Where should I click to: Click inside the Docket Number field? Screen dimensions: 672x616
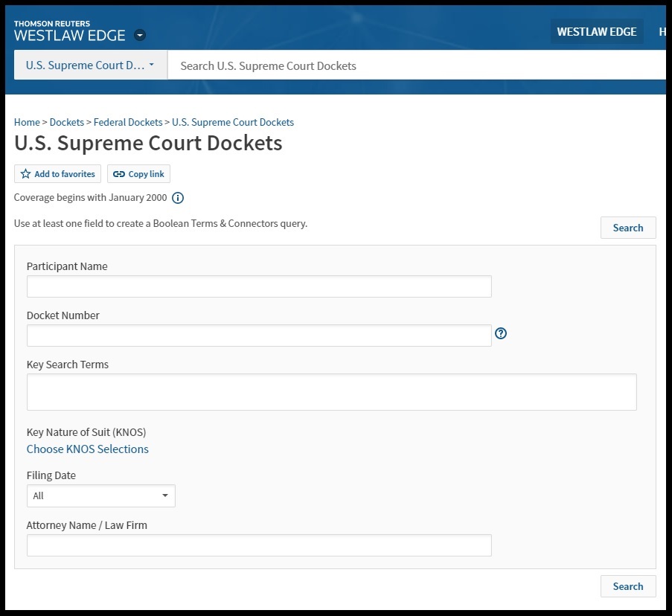[x=259, y=336]
